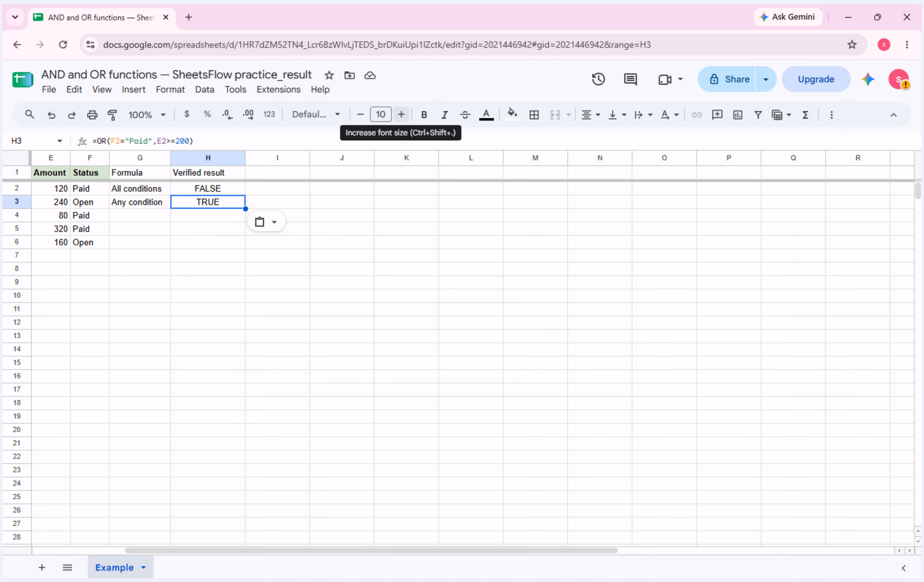The width and height of the screenshot is (924, 582).
Task: Click the Upgrade button
Action: pyautogui.click(x=816, y=79)
